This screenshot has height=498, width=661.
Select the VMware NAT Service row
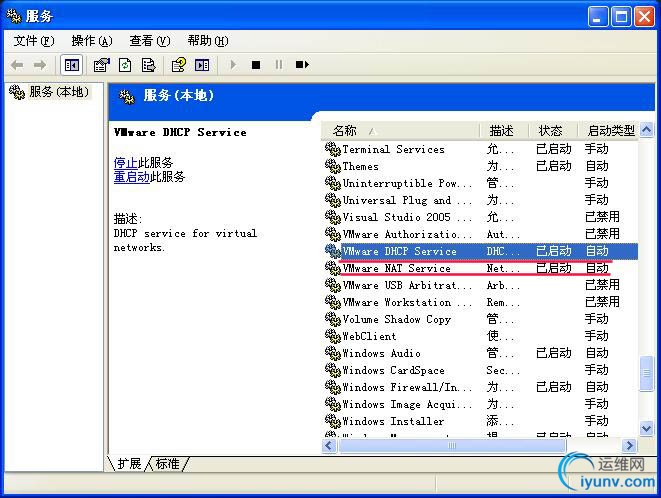480,268
